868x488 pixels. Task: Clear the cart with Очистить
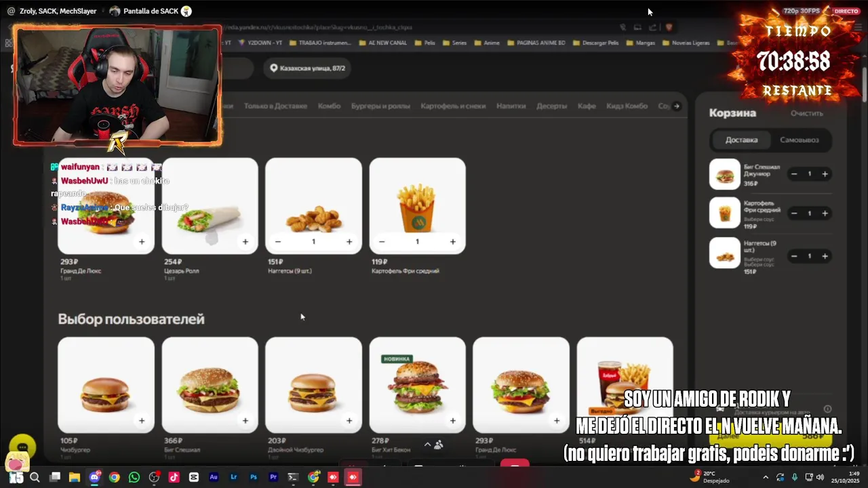click(806, 113)
